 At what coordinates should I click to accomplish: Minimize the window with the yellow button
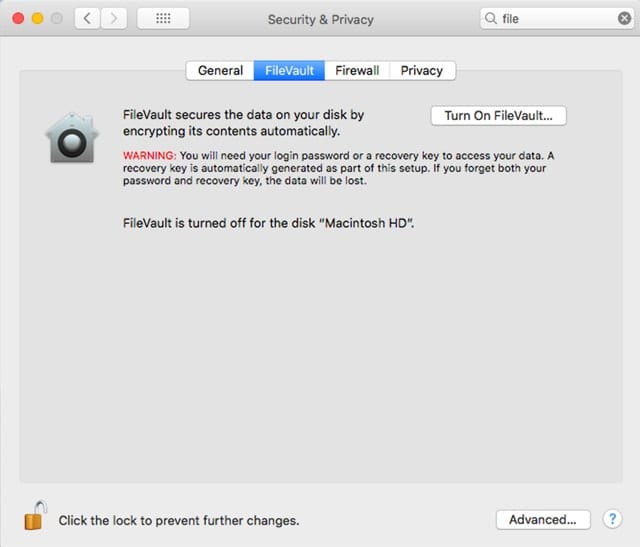35,18
